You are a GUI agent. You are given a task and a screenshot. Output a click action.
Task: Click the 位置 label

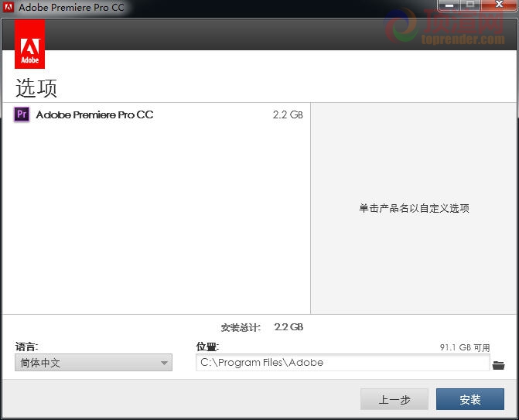(x=207, y=347)
